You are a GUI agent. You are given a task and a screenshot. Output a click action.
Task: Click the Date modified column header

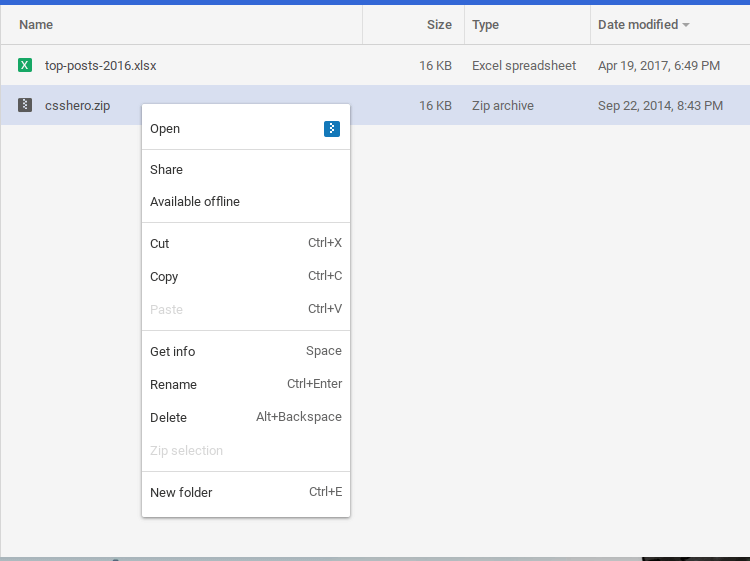coord(637,25)
